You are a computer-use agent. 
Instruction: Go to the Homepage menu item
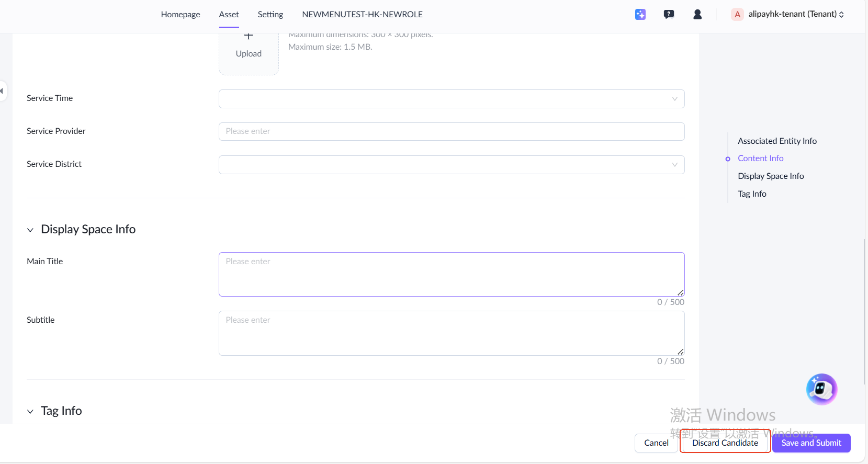pyautogui.click(x=181, y=15)
